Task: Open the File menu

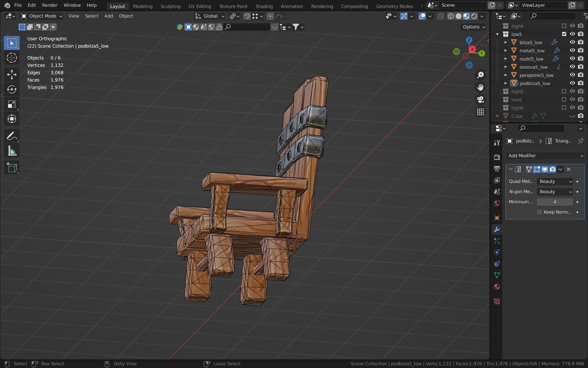Action: coord(18,5)
